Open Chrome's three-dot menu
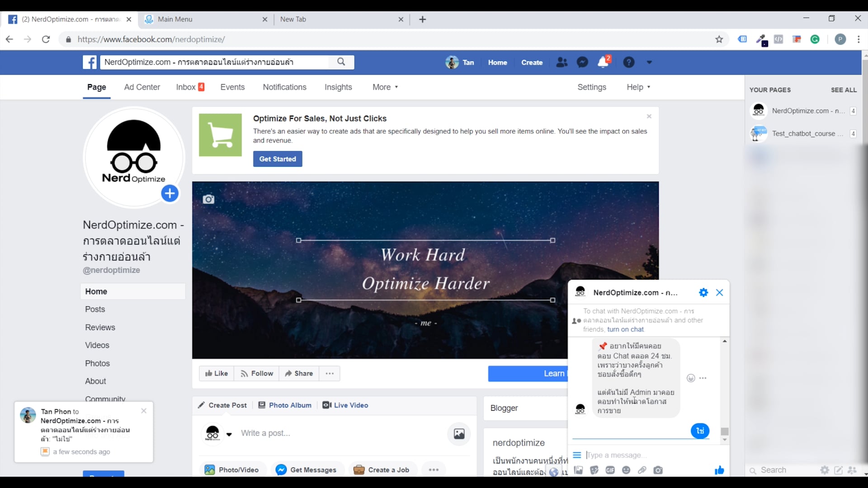The height and width of the screenshot is (488, 868). (x=859, y=39)
